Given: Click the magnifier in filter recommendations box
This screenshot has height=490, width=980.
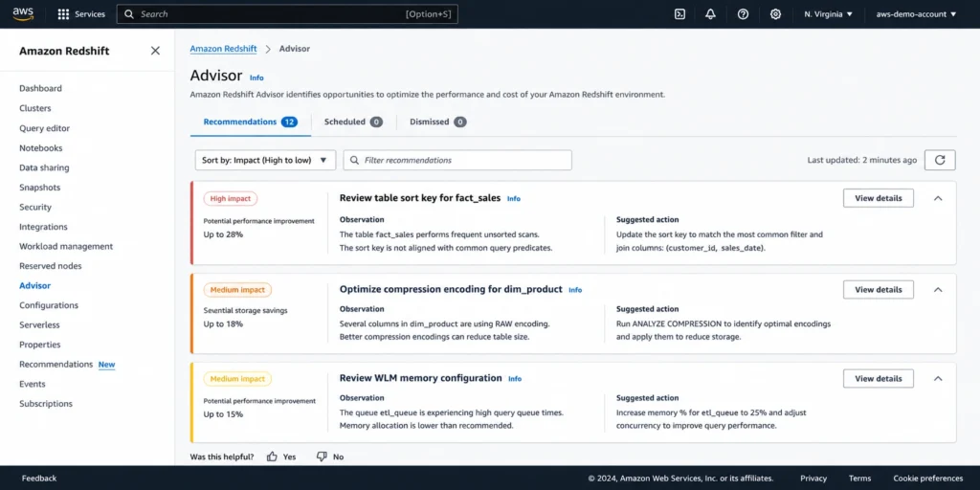Looking at the screenshot, I should tap(354, 160).
